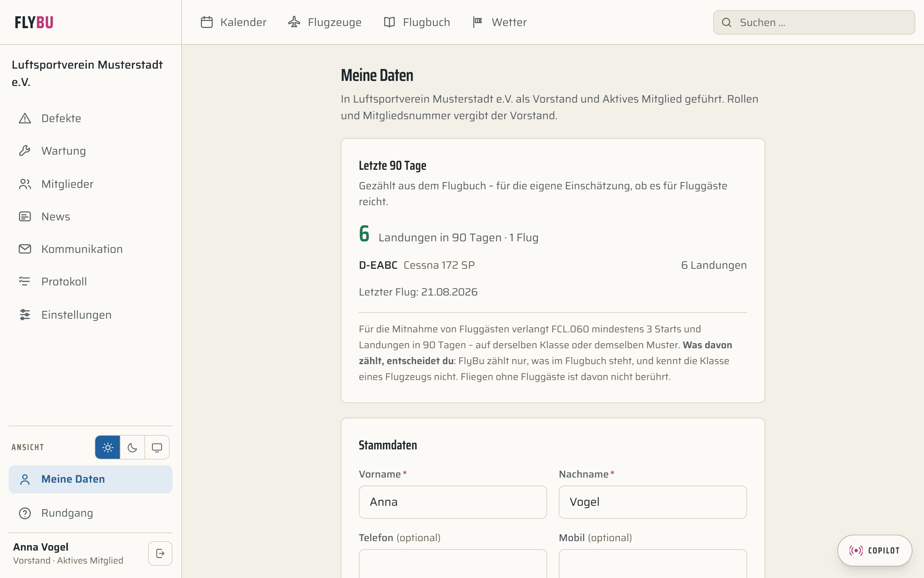Click the "6 Landungen" value
Image resolution: width=924 pixels, height=578 pixels.
714,265
